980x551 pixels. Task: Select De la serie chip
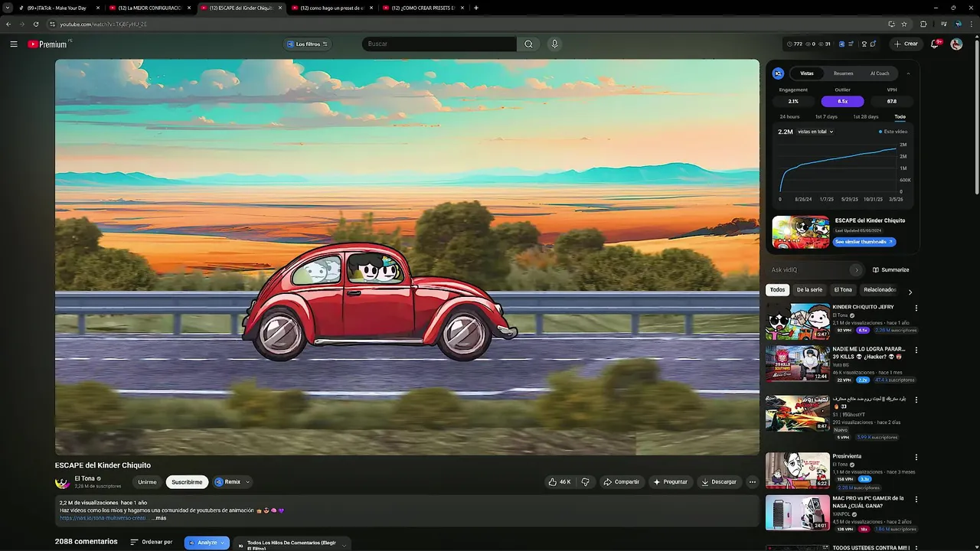809,290
